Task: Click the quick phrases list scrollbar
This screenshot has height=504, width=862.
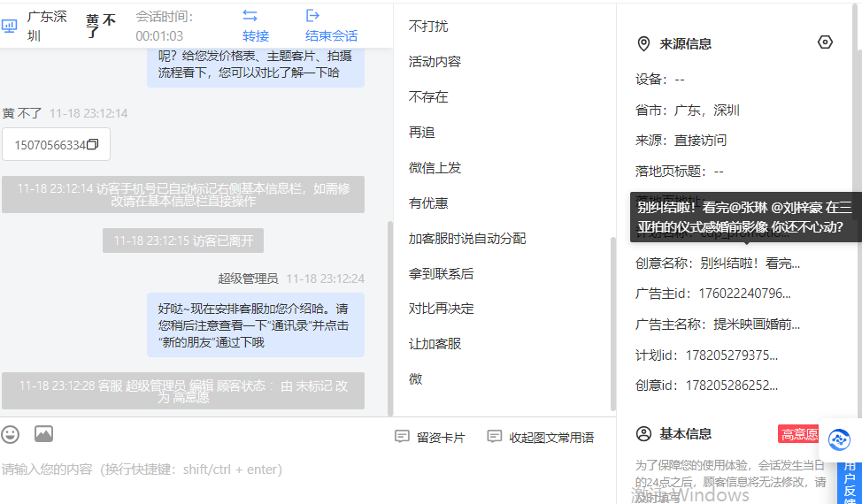Action: pos(613,324)
